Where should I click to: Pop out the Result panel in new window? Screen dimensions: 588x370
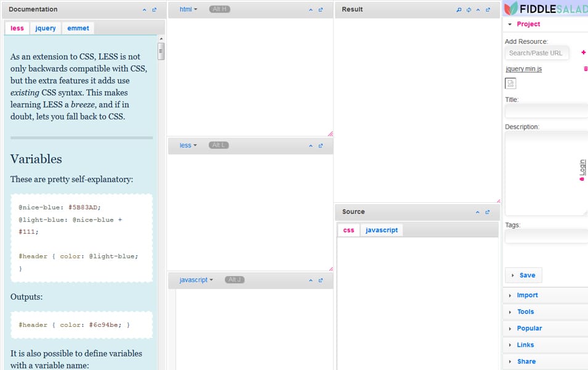(x=488, y=10)
